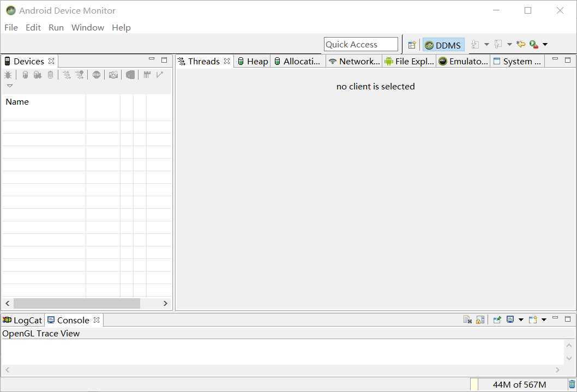
Task: Click the Run Garbage Collector trash icon
Action: pos(572,384)
